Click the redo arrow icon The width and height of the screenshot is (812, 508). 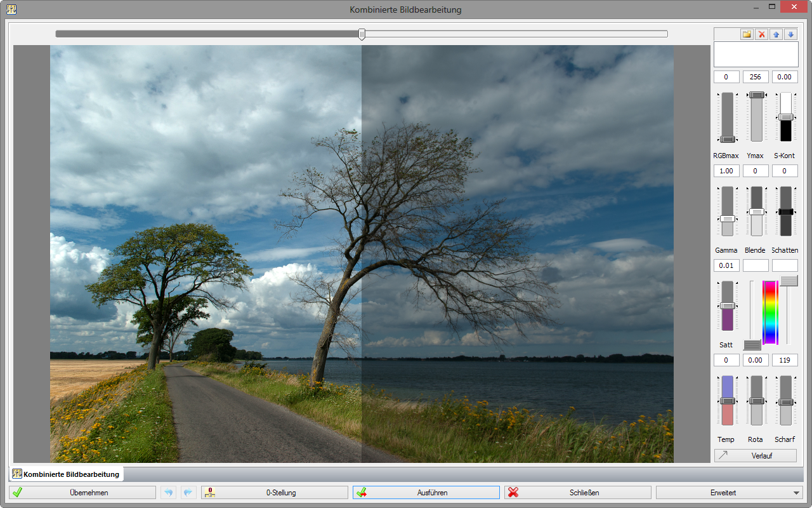click(188, 492)
